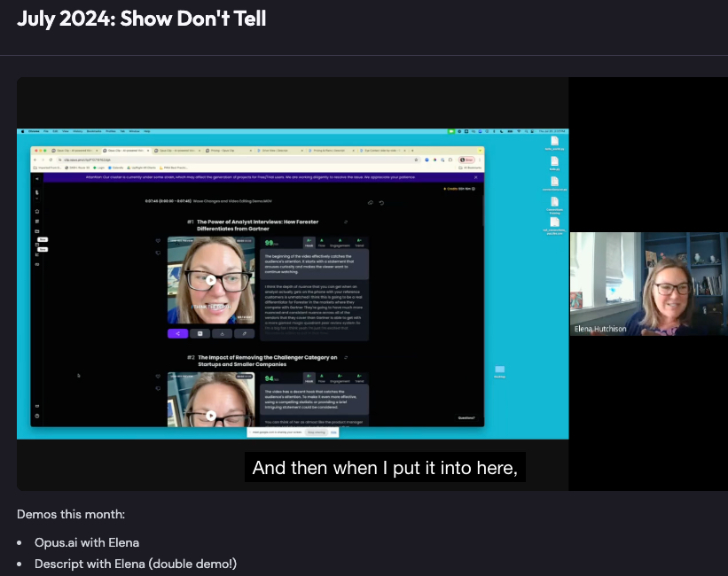
Task: Click the purple share icon under clip #1
Action: 177,332
